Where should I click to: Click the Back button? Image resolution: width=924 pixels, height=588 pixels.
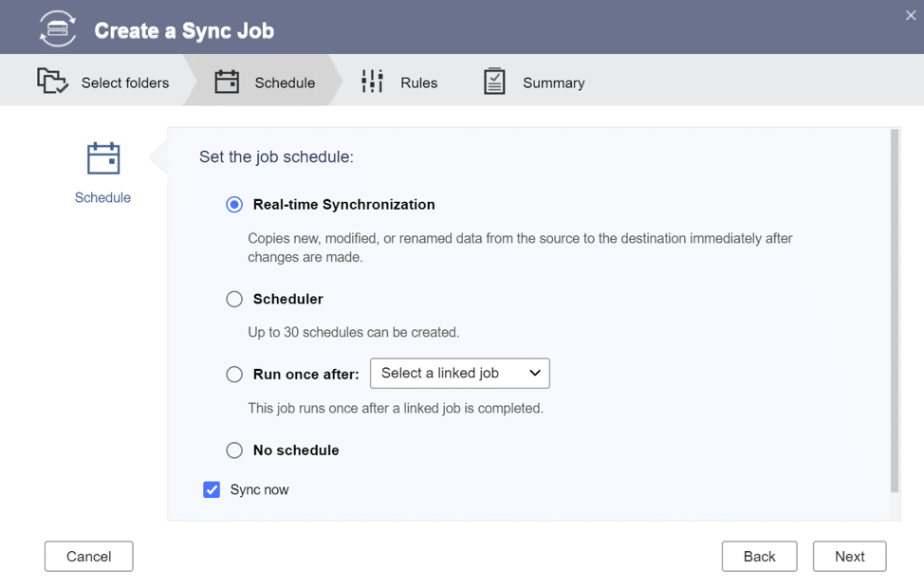point(759,556)
